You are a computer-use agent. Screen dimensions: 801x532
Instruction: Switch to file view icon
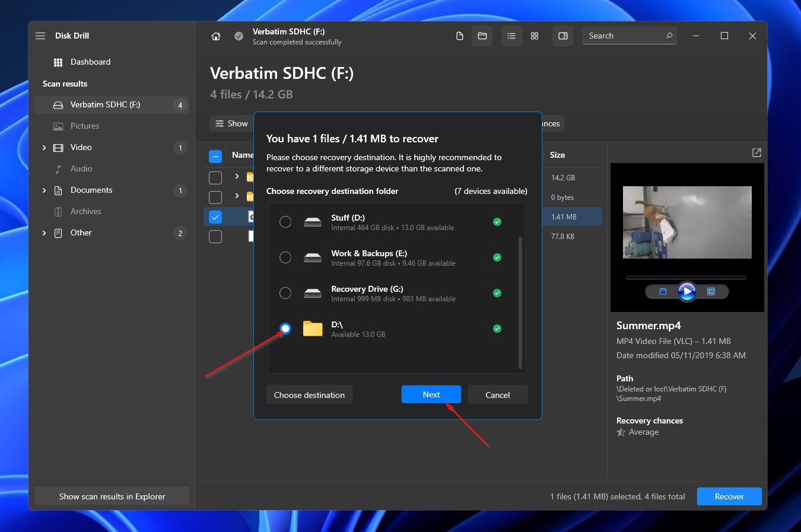[460, 36]
